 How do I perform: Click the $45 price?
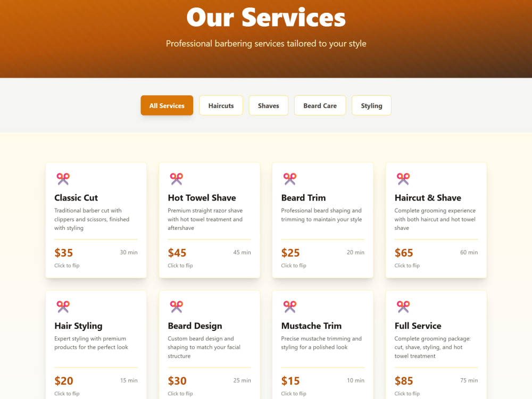pyautogui.click(x=177, y=253)
